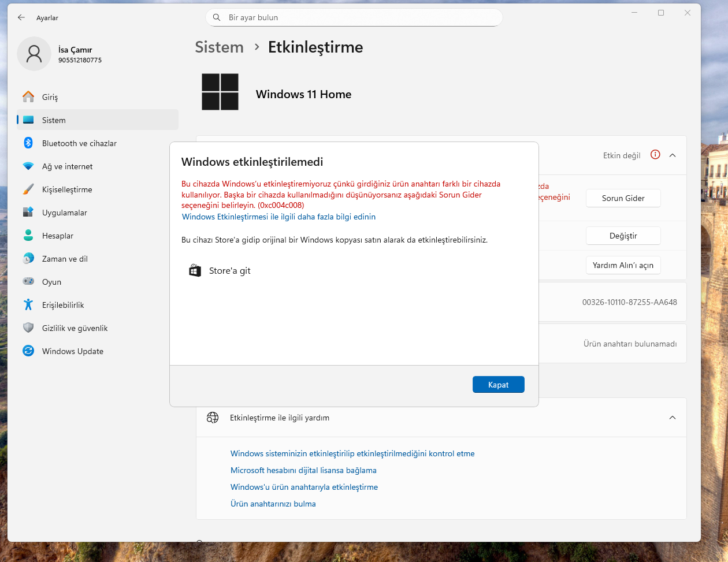The image size is (728, 562).
Task: Click the user avatar icon
Action: coord(34,54)
